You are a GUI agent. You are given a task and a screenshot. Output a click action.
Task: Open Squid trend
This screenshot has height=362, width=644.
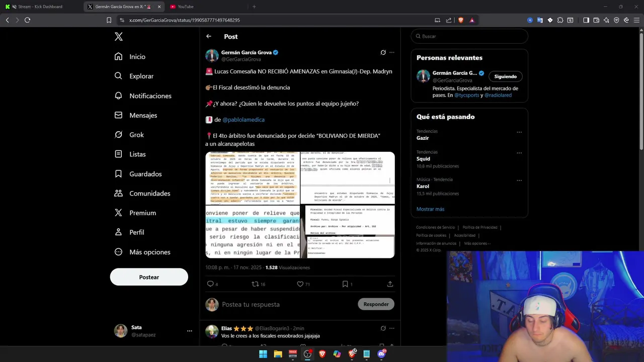coord(423,159)
